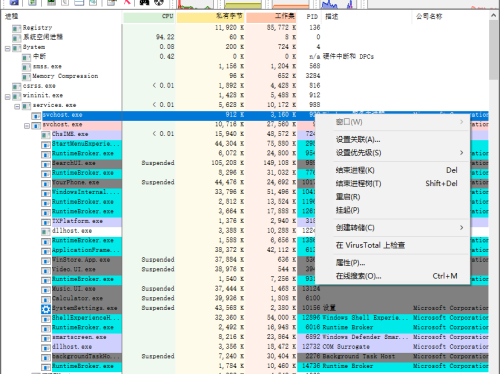Screen dimensions: 500x374
Task: Click the Video.UI.exe process icon
Action: 46,270
